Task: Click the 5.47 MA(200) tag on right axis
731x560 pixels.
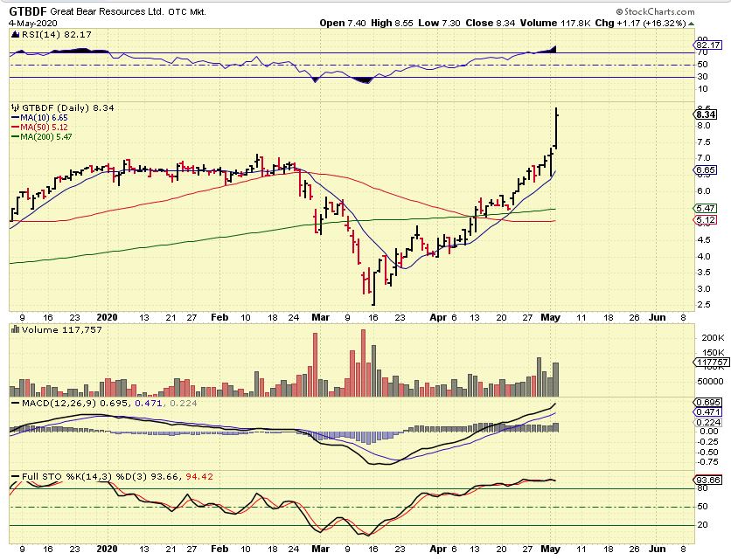Action: [x=706, y=208]
